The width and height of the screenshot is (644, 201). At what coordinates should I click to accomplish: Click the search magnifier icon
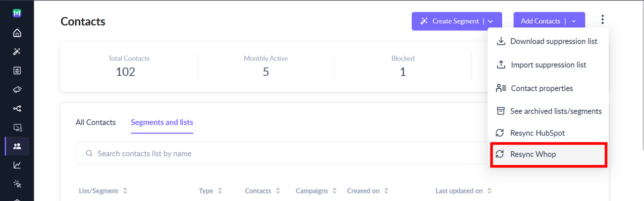click(x=89, y=153)
